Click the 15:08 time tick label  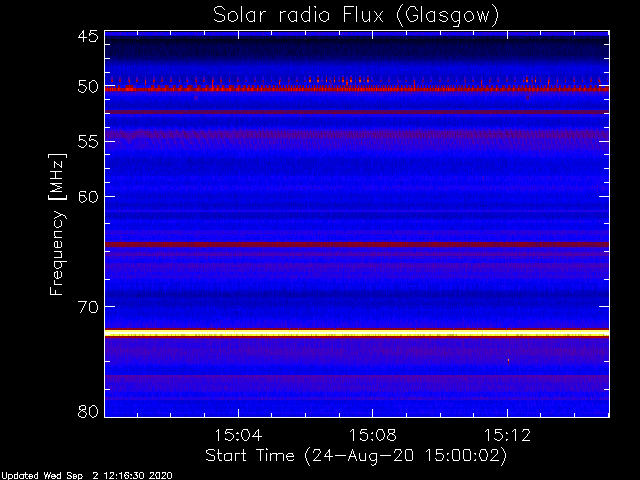[x=373, y=435]
